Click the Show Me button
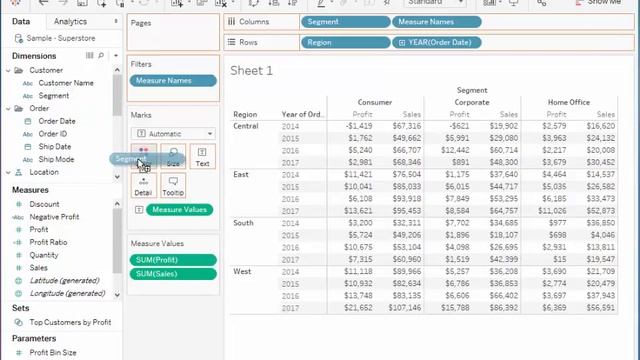This screenshot has width=640, height=360. 599,2
